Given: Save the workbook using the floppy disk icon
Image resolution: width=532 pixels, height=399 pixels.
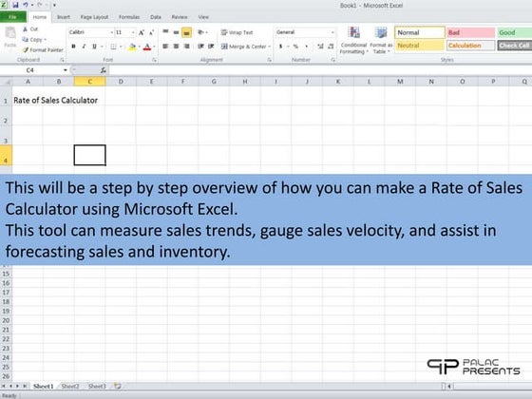Looking at the screenshot, I should click(15, 5).
